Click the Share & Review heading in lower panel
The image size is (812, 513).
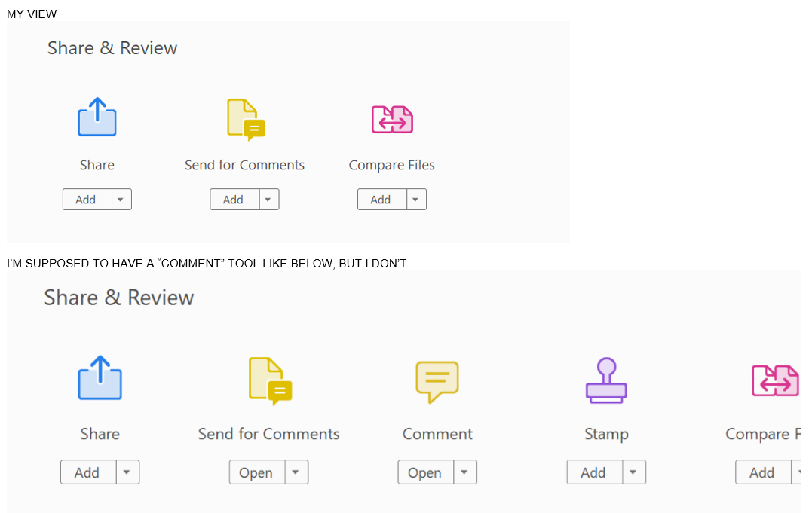[119, 298]
